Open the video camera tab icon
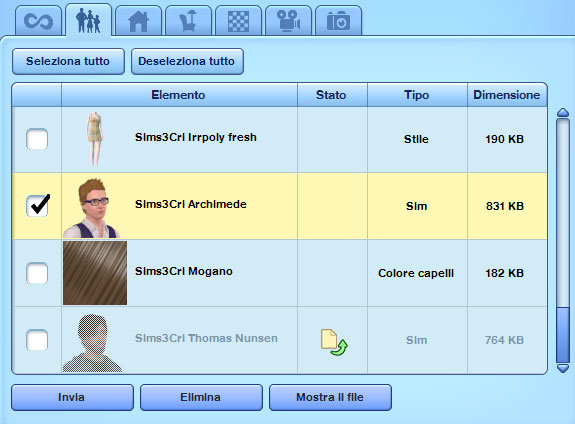The height and width of the screenshot is (424, 575). [288, 21]
